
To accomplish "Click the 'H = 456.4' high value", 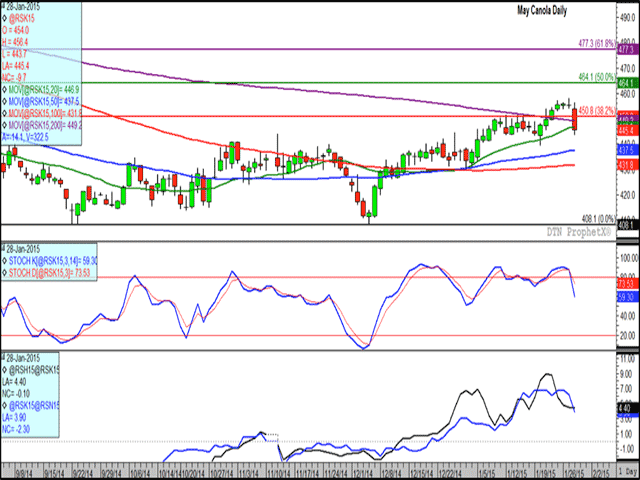I will coord(15,42).
